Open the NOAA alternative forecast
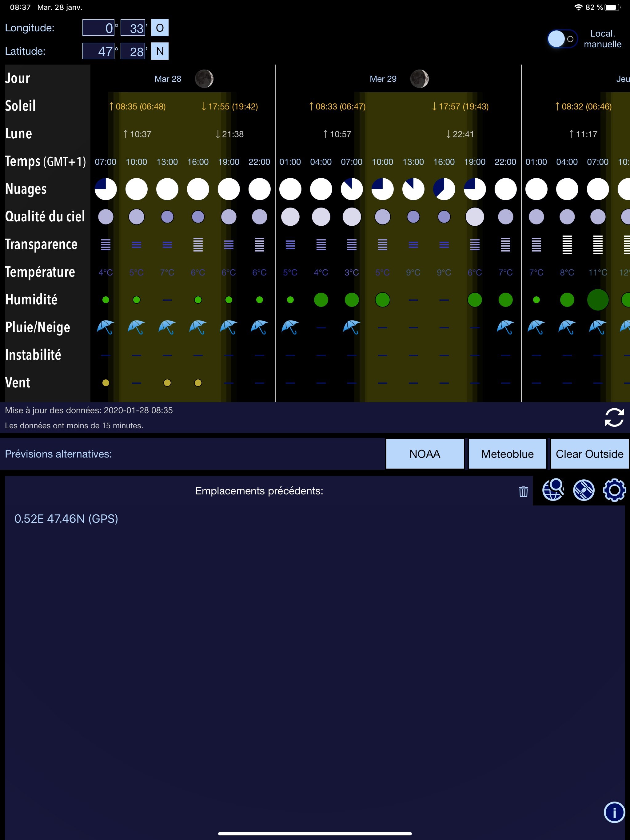The width and height of the screenshot is (630, 840). [425, 454]
